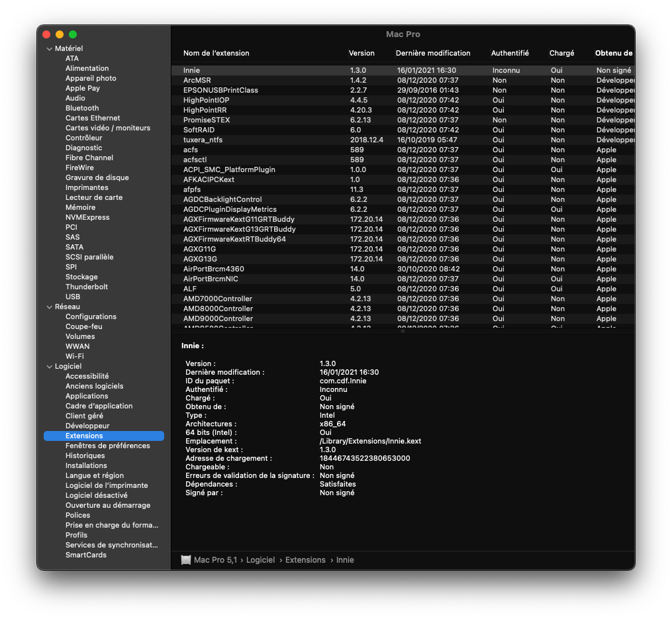Select USB in the sidebar
The image size is (672, 619).
click(x=72, y=297)
